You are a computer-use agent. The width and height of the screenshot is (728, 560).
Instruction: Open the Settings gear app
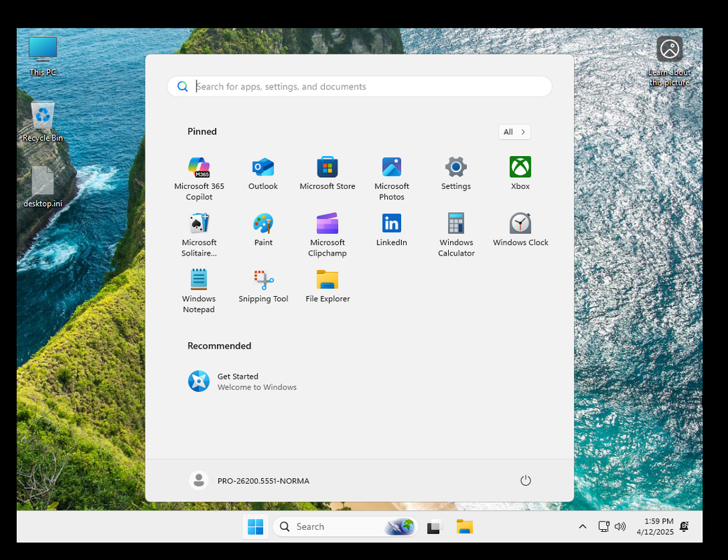456,173
